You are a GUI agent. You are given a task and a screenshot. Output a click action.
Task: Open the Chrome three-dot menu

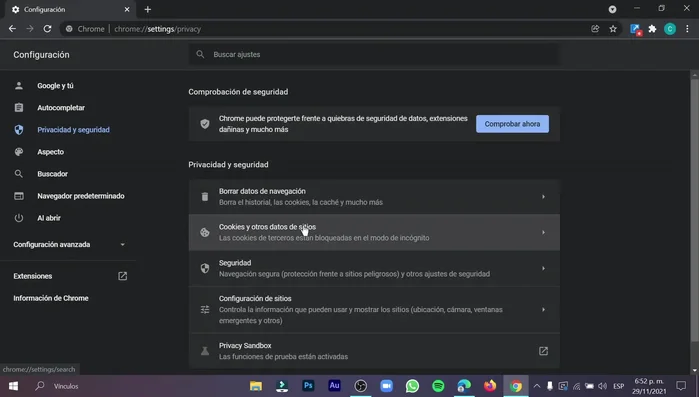pyautogui.click(x=687, y=29)
